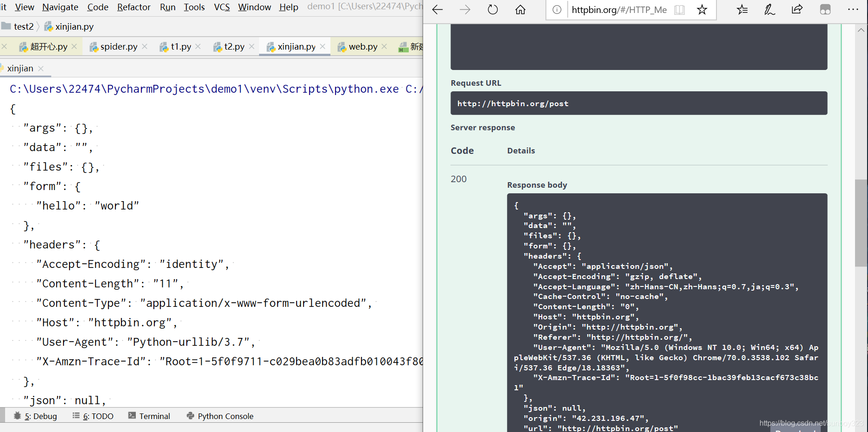Screen dimensions: 868x432
Task: Click the "Response body" heading
Action: tap(537, 185)
